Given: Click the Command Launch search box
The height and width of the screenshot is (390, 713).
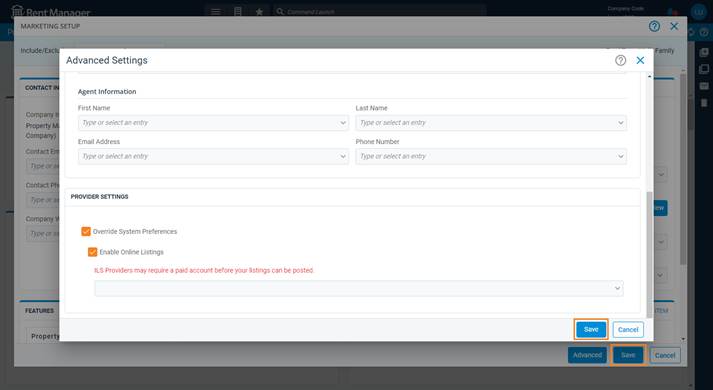Looking at the screenshot, I should [x=380, y=11].
